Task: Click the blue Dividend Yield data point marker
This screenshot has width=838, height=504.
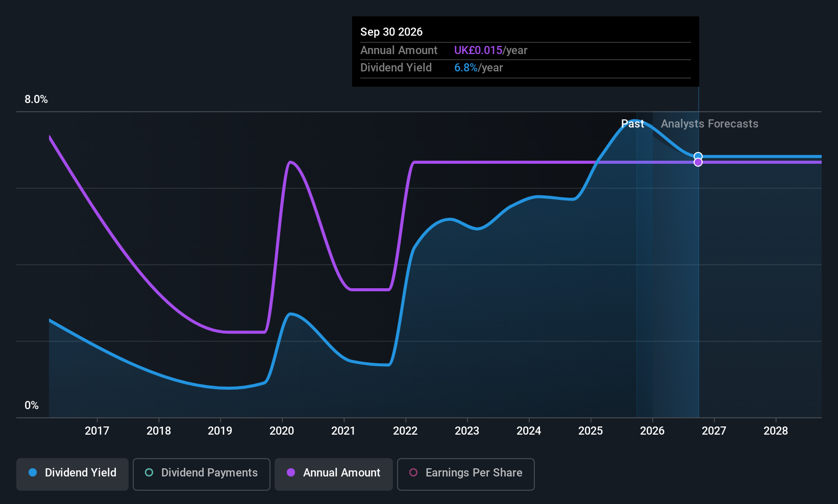Action: (698, 157)
